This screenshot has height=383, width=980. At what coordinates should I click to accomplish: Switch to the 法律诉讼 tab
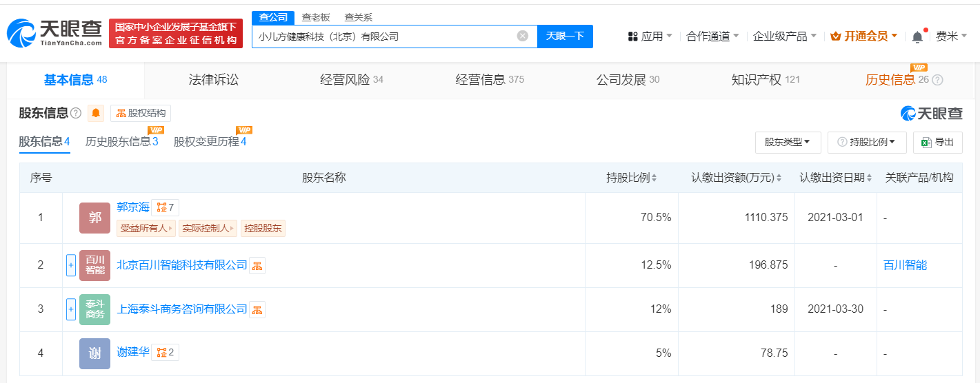pyautogui.click(x=214, y=80)
